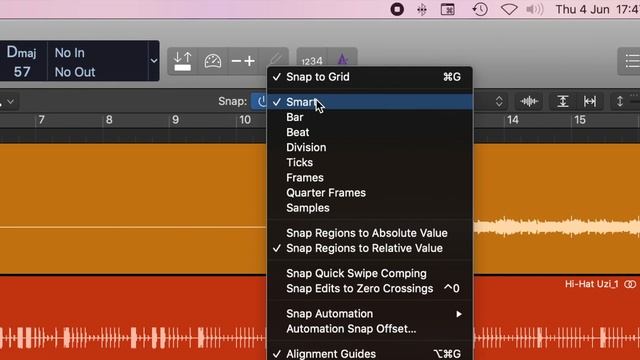Screen dimensions: 640x360
Task: Choose Snap Regions to Absolute Value
Action: pos(370,233)
